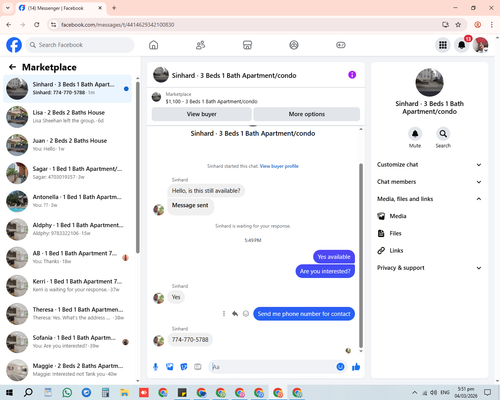Open Media in the shared files section
The image size is (500, 400).
coord(429,216)
